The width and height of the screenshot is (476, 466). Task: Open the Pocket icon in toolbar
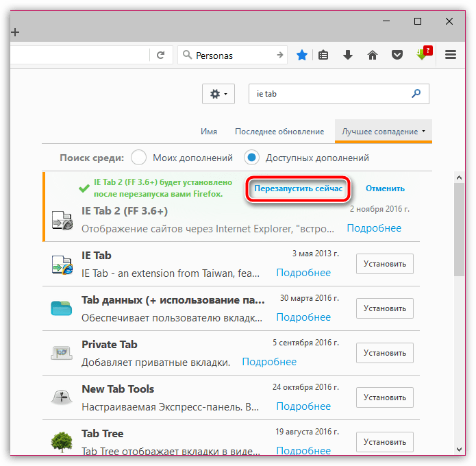click(x=397, y=55)
